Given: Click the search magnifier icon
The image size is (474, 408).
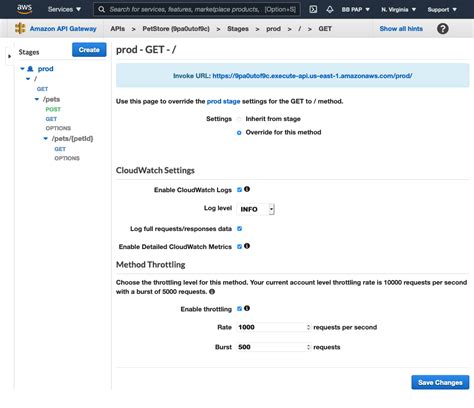Looking at the screenshot, I should click(x=102, y=9).
